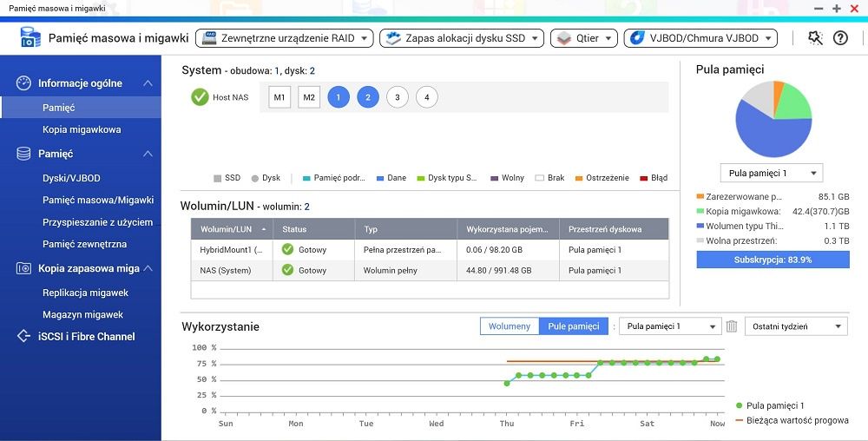The width and height of the screenshot is (868, 441).
Task: Click the last data point at Now
Action: [718, 359]
